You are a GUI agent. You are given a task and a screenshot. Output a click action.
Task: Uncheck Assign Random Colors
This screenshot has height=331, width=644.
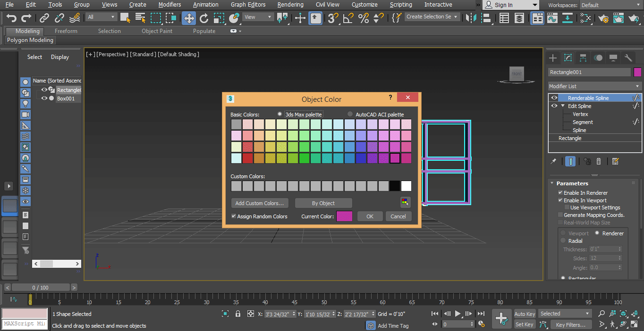point(233,216)
